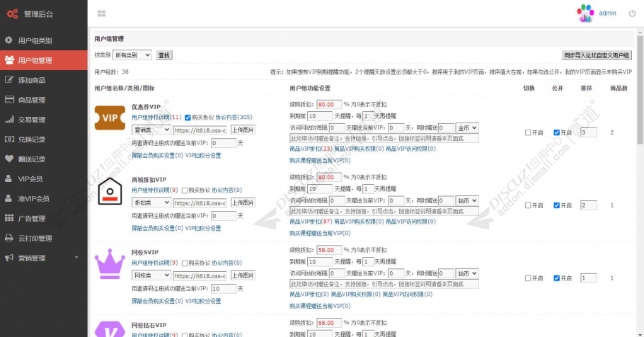Image resolution: width=644 pixels, height=337 pixels.
Task: Open the 金币 currency dropdown for 优惠券VIP
Action: [467, 128]
